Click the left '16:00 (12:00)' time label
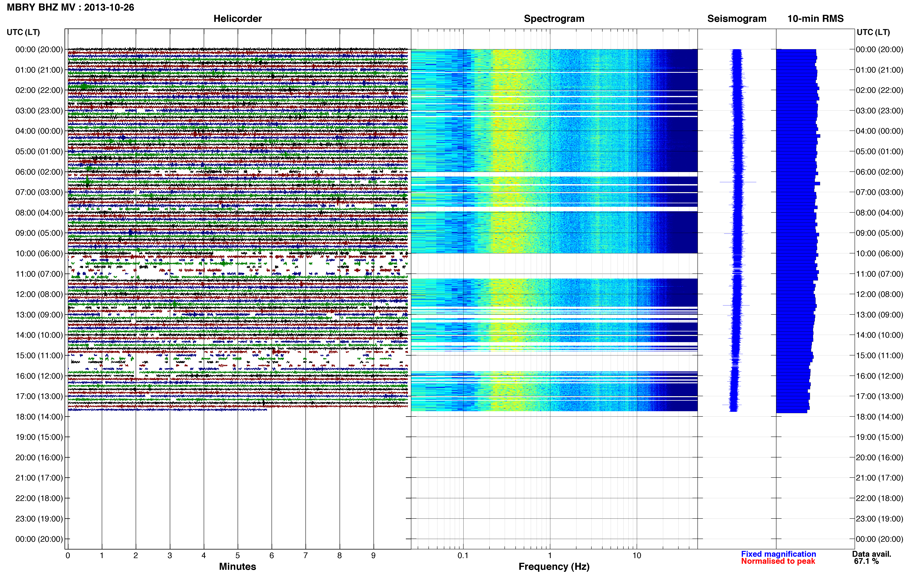The width and height of the screenshot is (924, 578). pyautogui.click(x=39, y=376)
